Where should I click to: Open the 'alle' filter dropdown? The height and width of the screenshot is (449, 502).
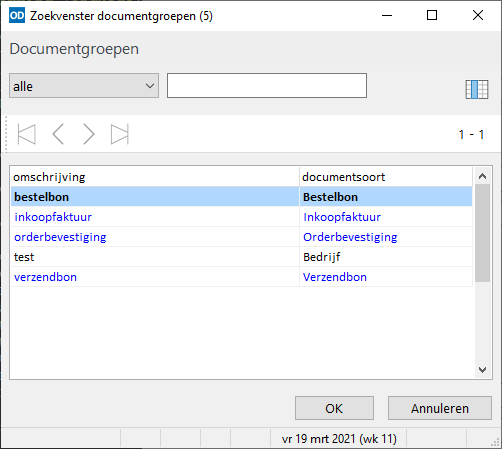[x=84, y=86]
